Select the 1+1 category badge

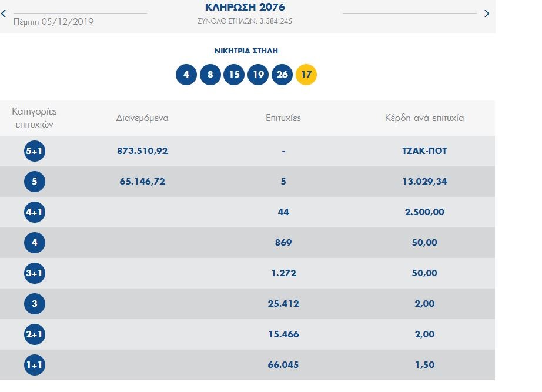pos(35,365)
